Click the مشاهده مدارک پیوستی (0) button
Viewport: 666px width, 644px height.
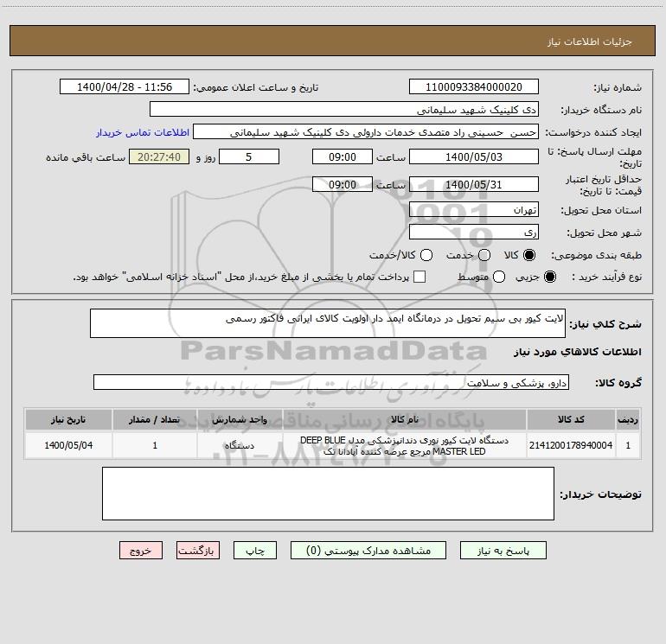pos(368,550)
